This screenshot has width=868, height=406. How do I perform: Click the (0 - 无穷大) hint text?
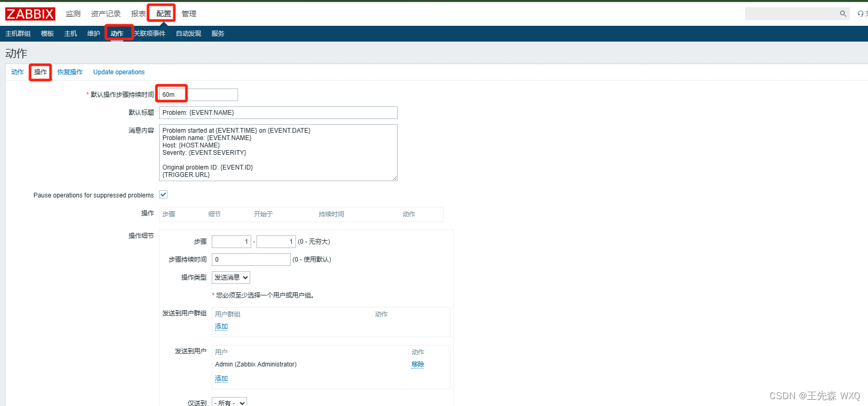pyautogui.click(x=314, y=242)
